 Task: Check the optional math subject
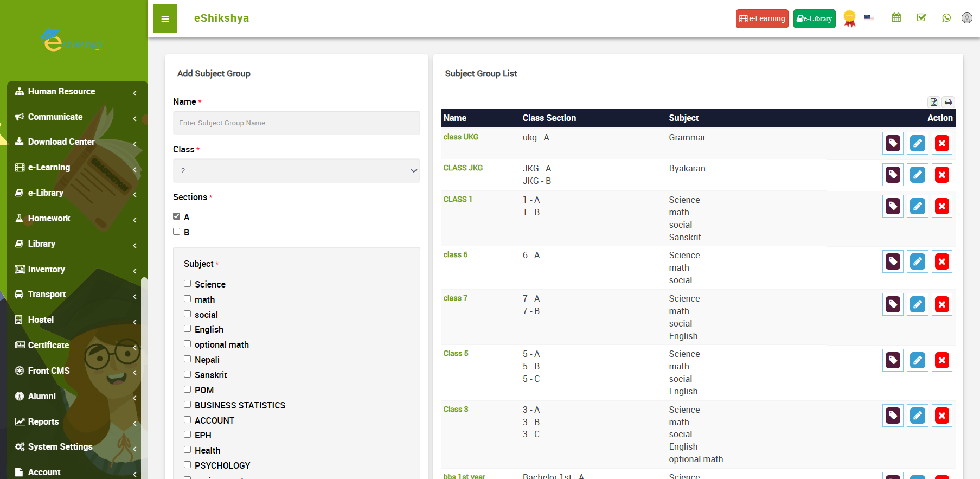click(188, 344)
